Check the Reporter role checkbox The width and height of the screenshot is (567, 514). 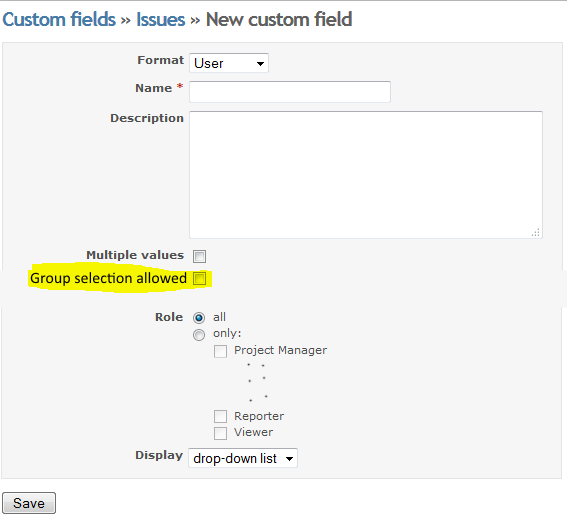click(220, 416)
